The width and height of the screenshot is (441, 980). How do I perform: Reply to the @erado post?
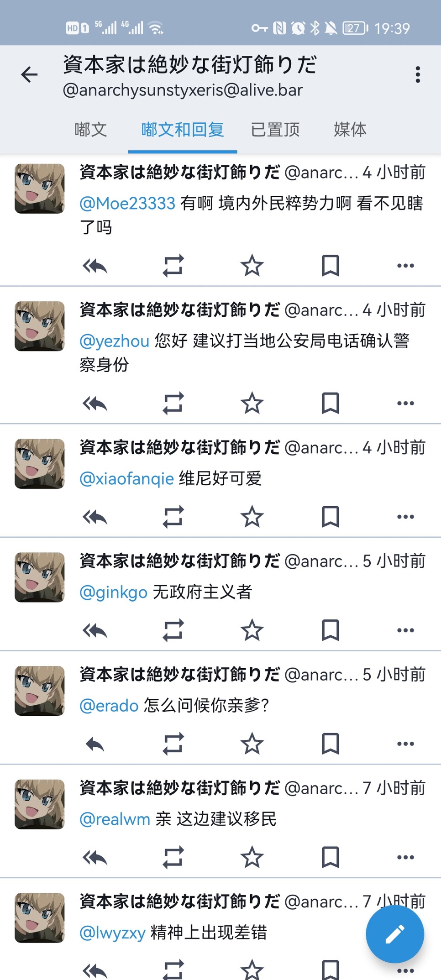tap(95, 744)
